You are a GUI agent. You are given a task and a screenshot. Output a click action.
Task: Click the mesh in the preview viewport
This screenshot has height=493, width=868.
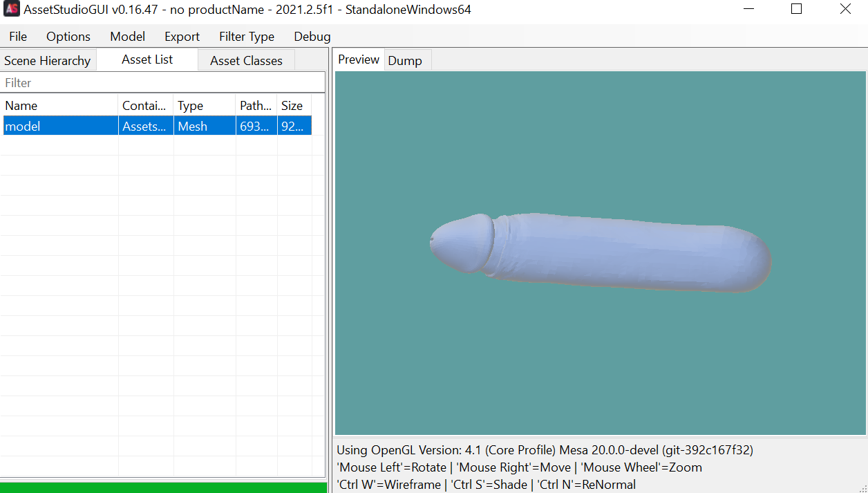click(600, 253)
